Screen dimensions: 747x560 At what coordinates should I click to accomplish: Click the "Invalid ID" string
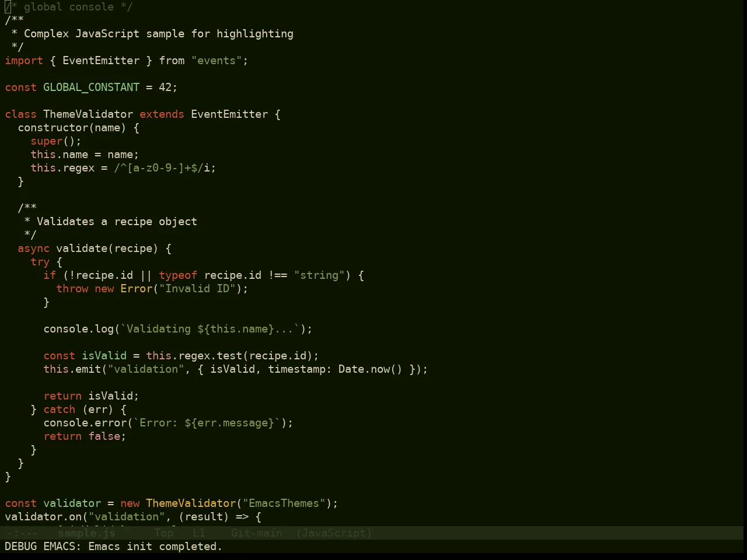pos(197,289)
